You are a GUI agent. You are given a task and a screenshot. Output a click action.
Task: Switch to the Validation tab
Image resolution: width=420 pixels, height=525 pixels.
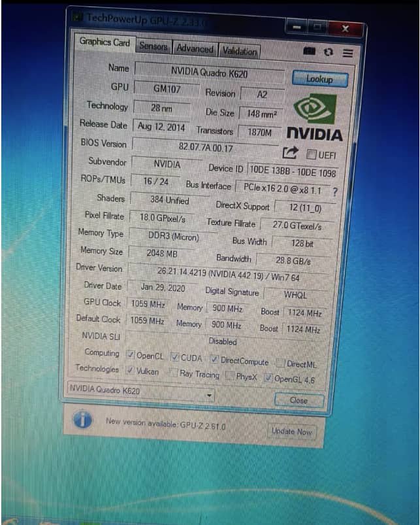point(240,51)
